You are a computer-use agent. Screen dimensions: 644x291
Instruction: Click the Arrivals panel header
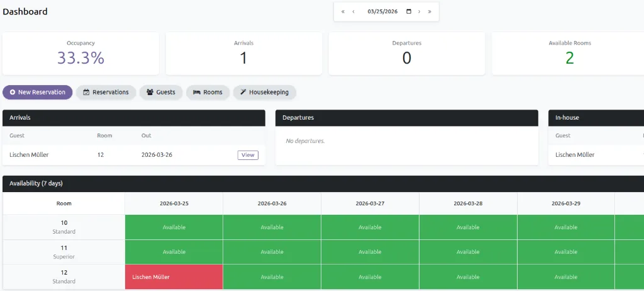coord(134,118)
